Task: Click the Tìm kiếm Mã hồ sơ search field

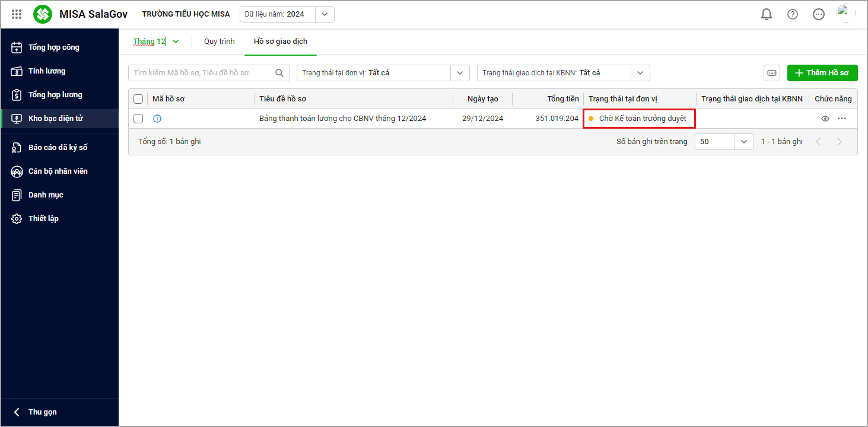Action: 202,73
